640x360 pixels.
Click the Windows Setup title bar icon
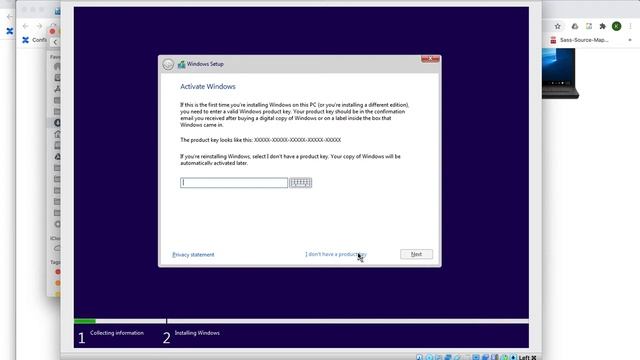coord(181,64)
